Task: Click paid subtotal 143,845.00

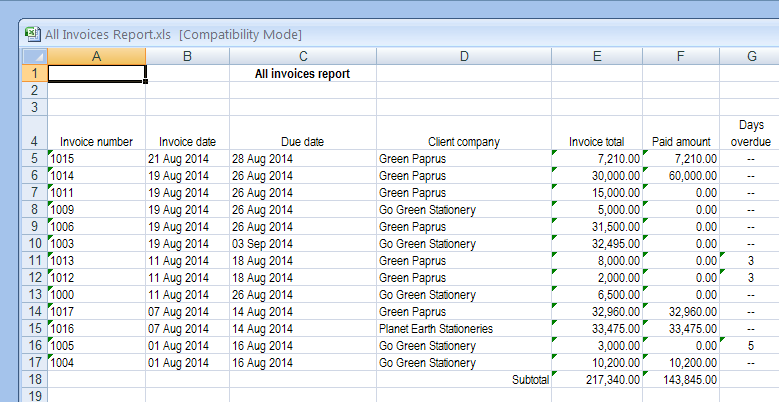Action: tap(681, 379)
